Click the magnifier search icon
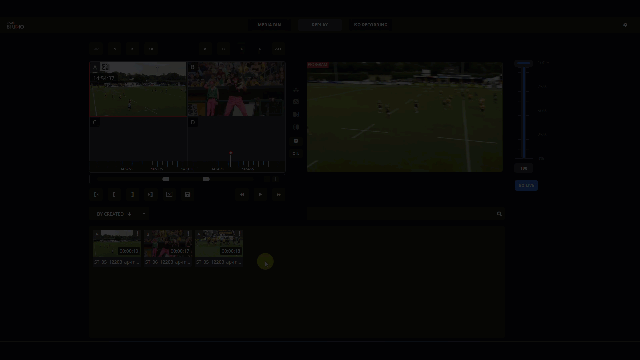This screenshot has height=360, width=640. [x=499, y=214]
